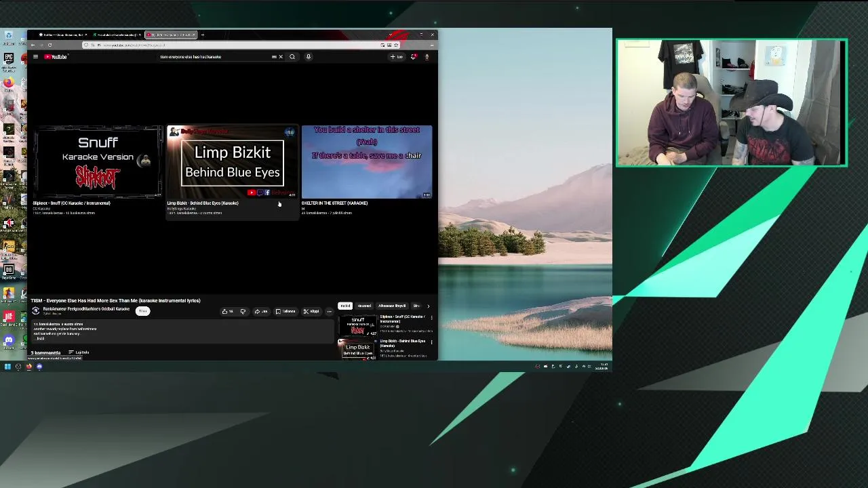Focus the YouTube search box
The width and height of the screenshot is (868, 488).
216,57
